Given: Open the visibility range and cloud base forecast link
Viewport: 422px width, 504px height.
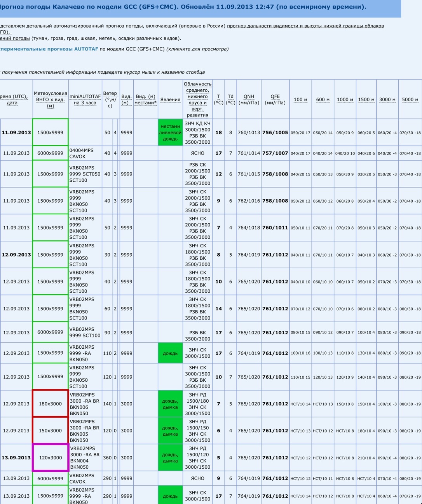Looking at the screenshot, I should (305, 26).
